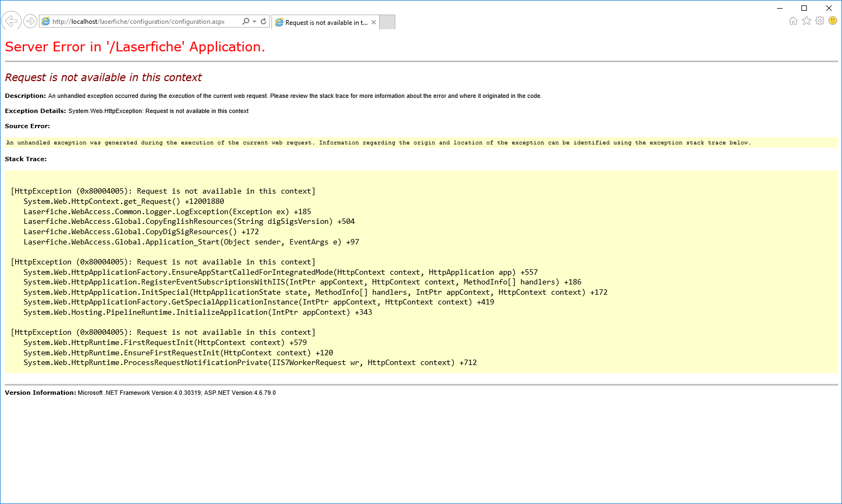Click the 'Global.CopyDigSigResources() +172' line
The width and height of the screenshot is (842, 504).
(141, 231)
